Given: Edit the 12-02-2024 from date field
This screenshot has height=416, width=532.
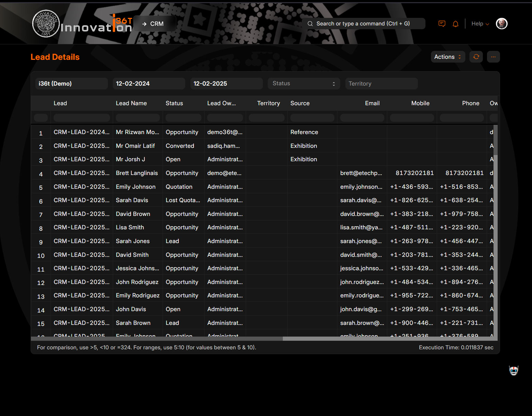Looking at the screenshot, I should 148,84.
